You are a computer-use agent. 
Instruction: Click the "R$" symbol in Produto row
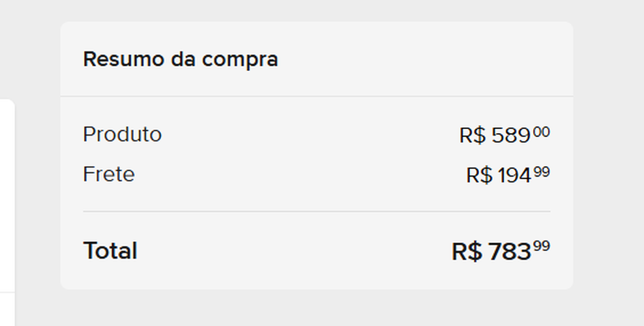pyautogui.click(x=473, y=135)
